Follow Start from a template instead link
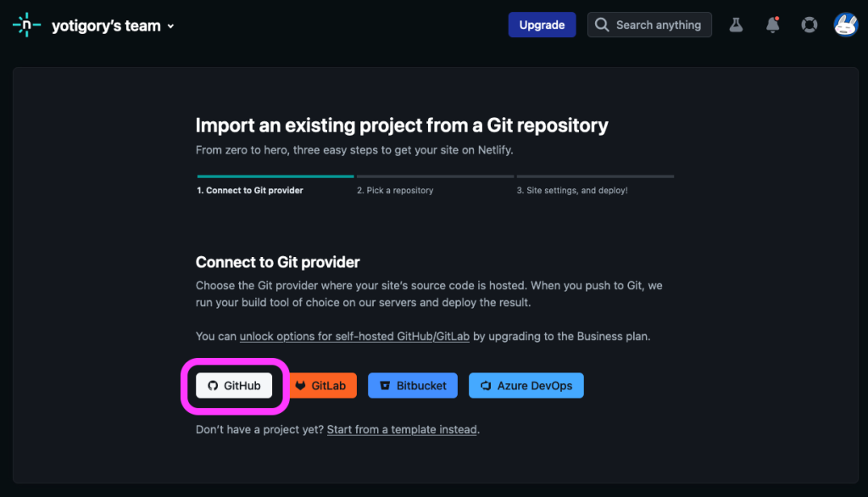Image resolution: width=868 pixels, height=497 pixels. click(x=402, y=429)
